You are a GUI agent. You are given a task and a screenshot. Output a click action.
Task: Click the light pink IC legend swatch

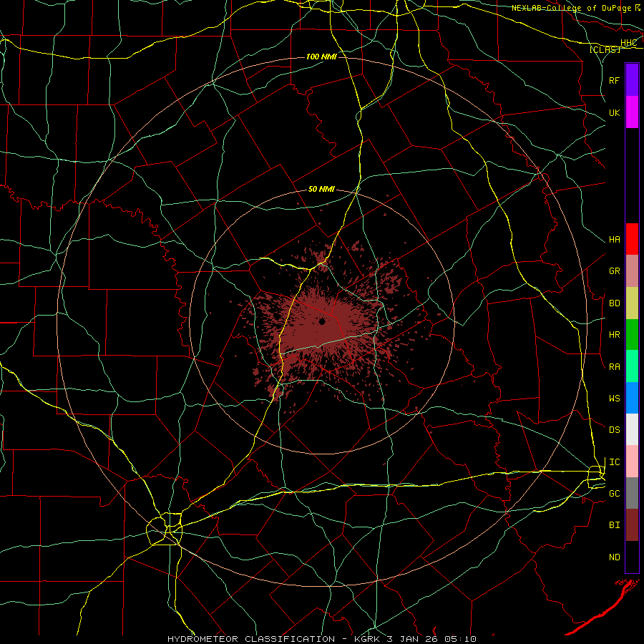coord(632,462)
